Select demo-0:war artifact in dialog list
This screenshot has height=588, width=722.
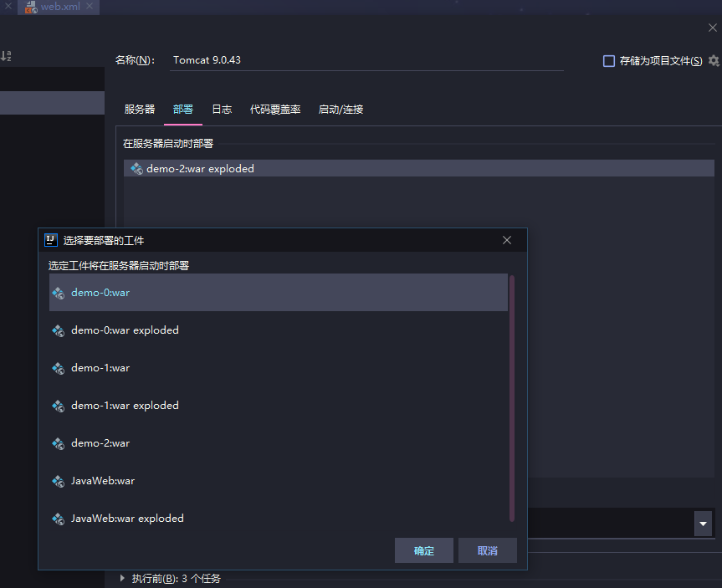click(278, 293)
